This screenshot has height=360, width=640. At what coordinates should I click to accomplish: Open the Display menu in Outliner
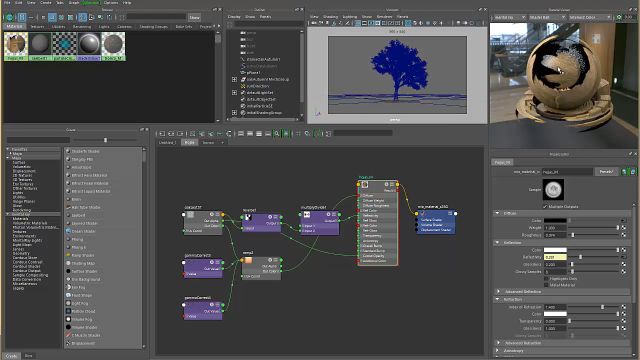[234, 17]
